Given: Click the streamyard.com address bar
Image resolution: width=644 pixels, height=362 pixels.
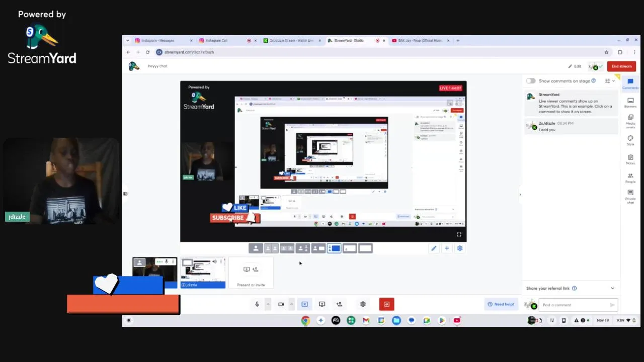Looking at the screenshot, I should click(377, 52).
